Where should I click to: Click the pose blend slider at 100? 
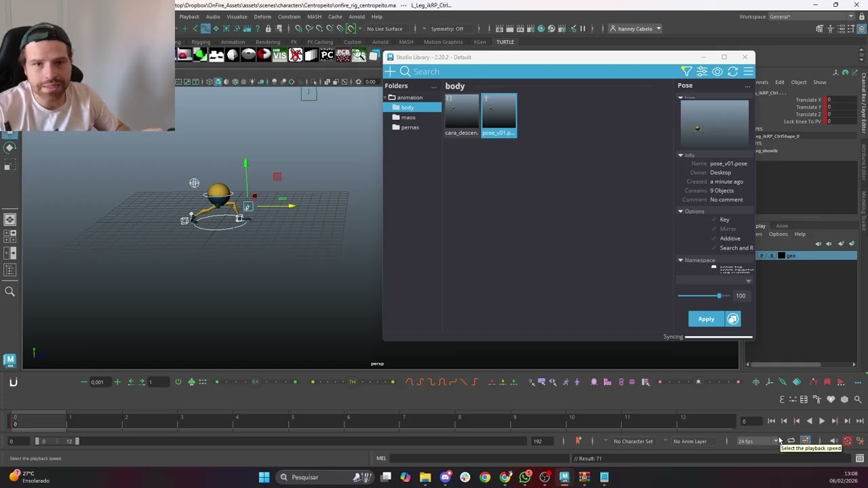click(x=719, y=296)
